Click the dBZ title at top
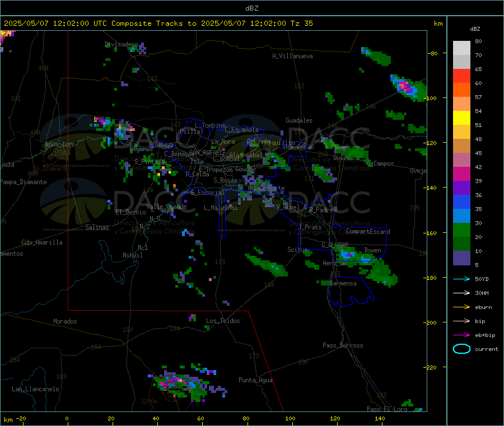This screenshot has height=426, width=504. point(251,8)
